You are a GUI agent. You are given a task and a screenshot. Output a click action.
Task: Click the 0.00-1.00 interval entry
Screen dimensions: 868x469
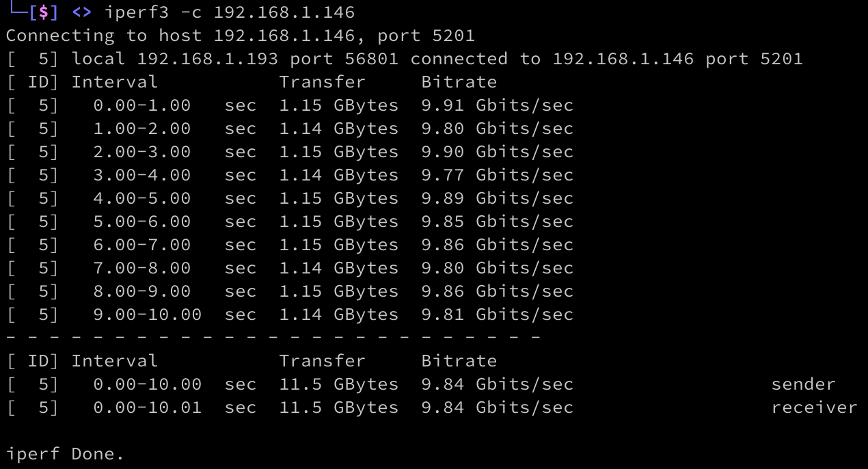click(x=142, y=105)
